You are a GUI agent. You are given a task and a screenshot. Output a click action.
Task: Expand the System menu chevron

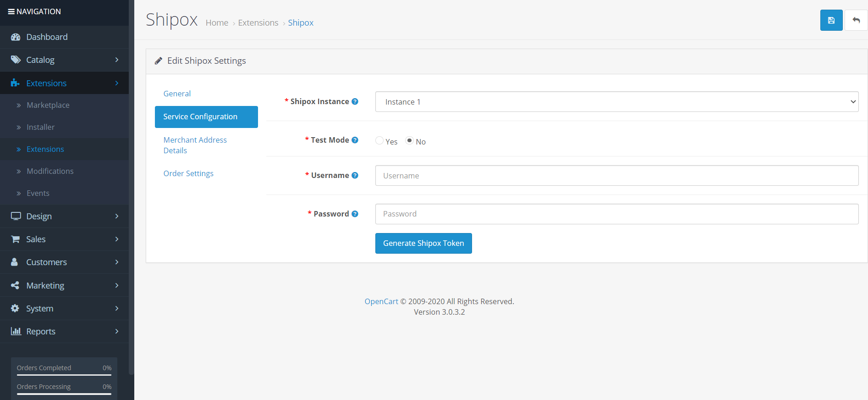[117, 308]
